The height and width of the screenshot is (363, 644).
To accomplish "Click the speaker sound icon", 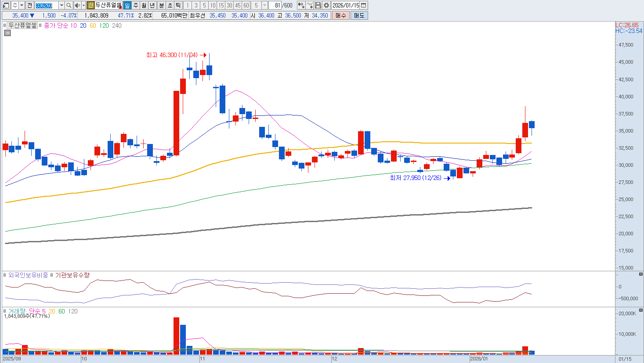I will (x=77, y=5).
